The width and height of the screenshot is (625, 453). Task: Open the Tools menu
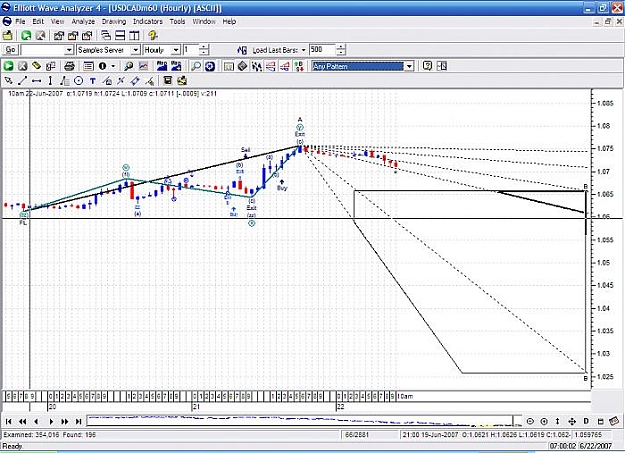[177, 22]
